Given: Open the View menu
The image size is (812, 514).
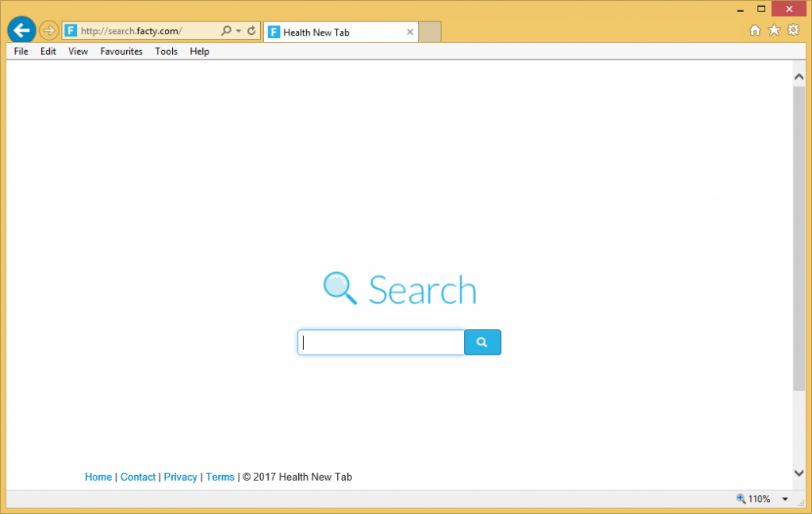Looking at the screenshot, I should (79, 52).
